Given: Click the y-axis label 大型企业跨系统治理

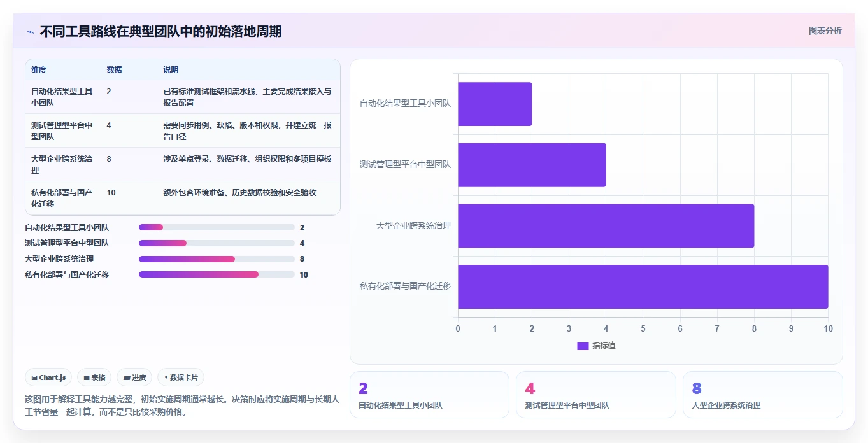Looking at the screenshot, I should [x=413, y=225].
